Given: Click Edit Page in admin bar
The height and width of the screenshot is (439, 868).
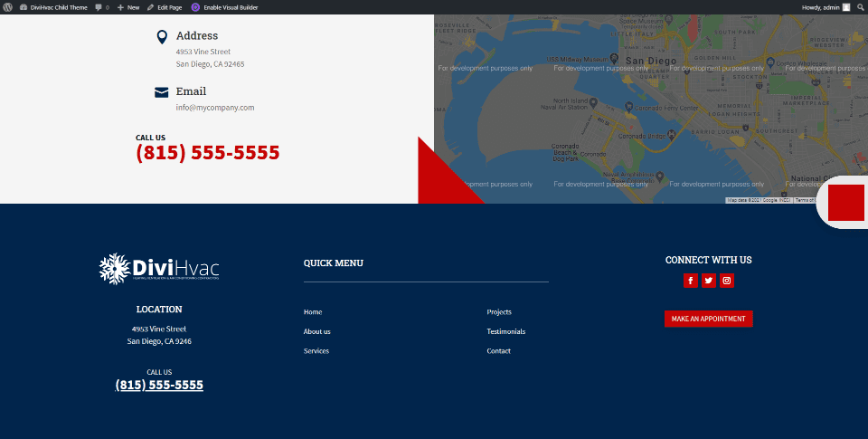Looking at the screenshot, I should (x=165, y=7).
